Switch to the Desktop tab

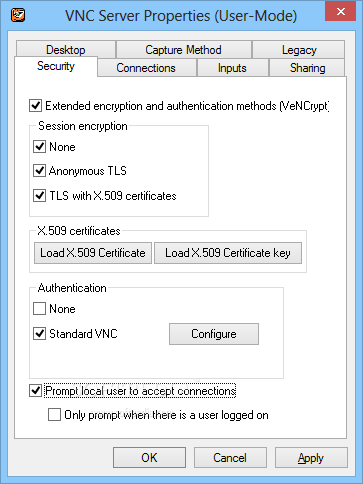[x=66, y=50]
